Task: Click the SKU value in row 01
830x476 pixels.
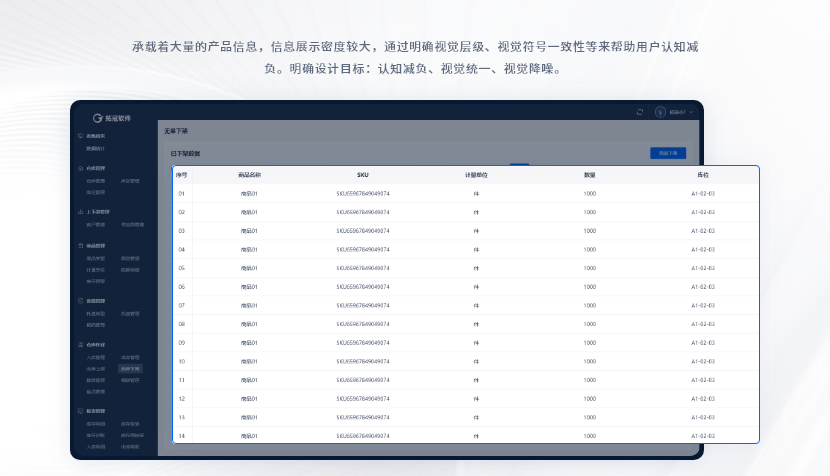Action: pos(363,194)
